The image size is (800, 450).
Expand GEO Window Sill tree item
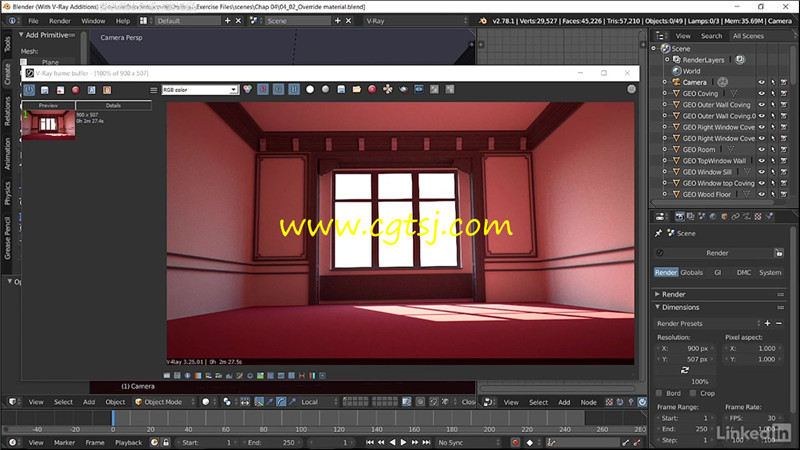pos(665,172)
